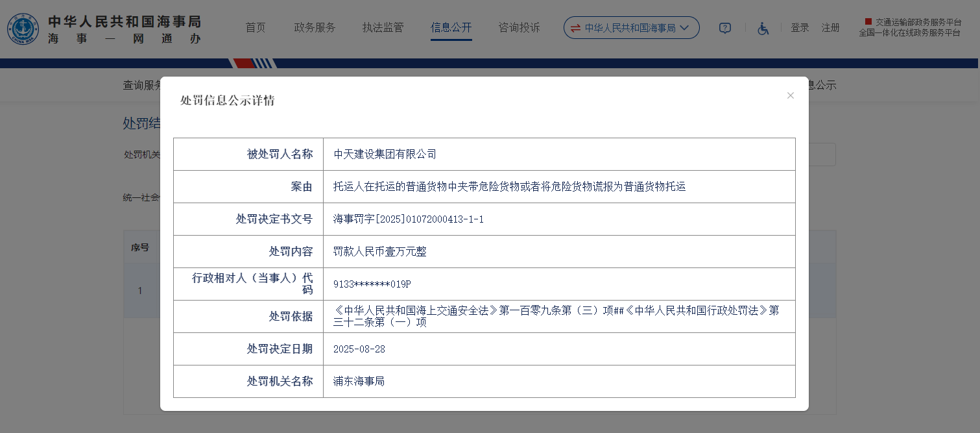This screenshot has width=980, height=433.
Task: Close the penalty details dialog
Action: tap(790, 95)
